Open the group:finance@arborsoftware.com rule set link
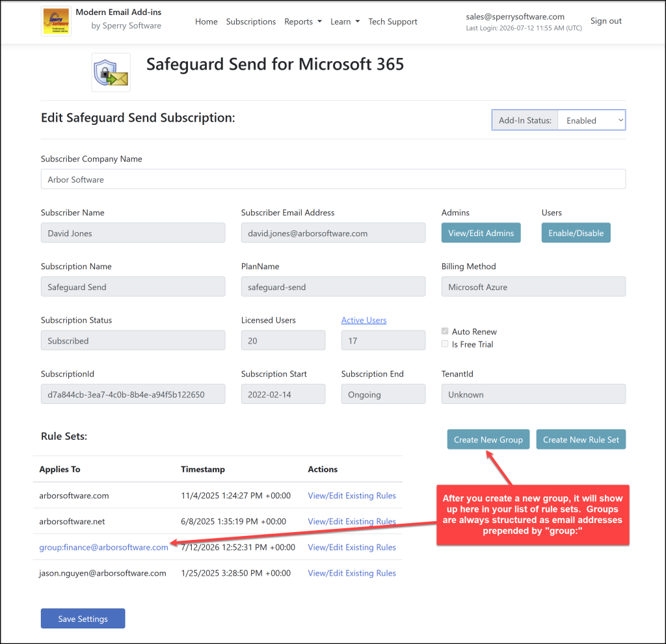 [x=103, y=547]
